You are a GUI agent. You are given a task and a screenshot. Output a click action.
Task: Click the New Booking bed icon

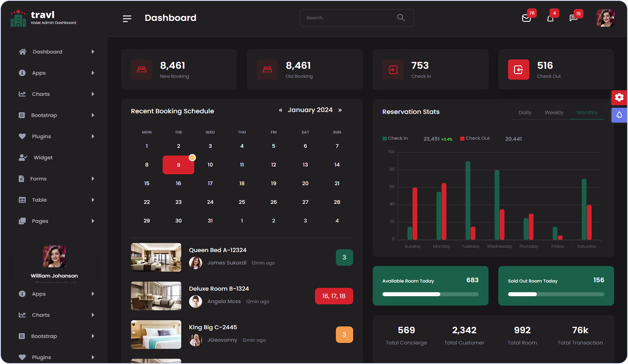(x=142, y=70)
